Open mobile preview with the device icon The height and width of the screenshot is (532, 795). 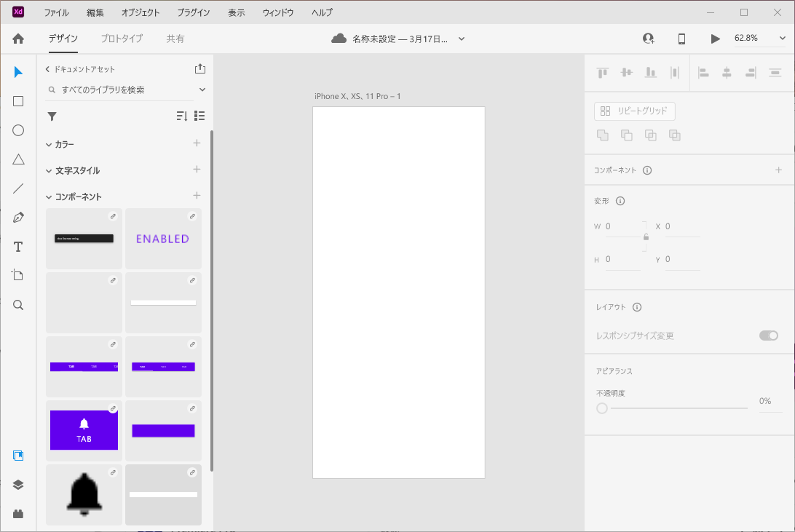point(681,39)
